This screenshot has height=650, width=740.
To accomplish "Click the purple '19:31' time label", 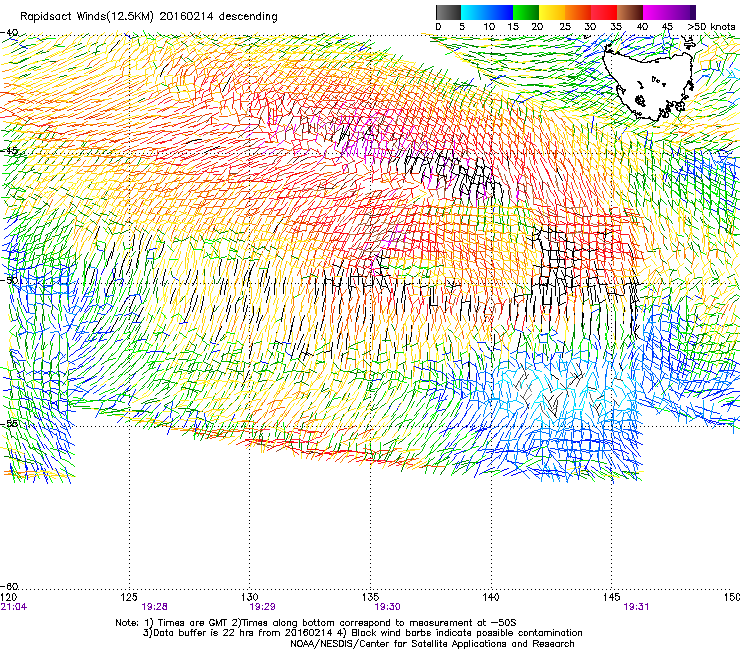I will [x=636, y=607].
